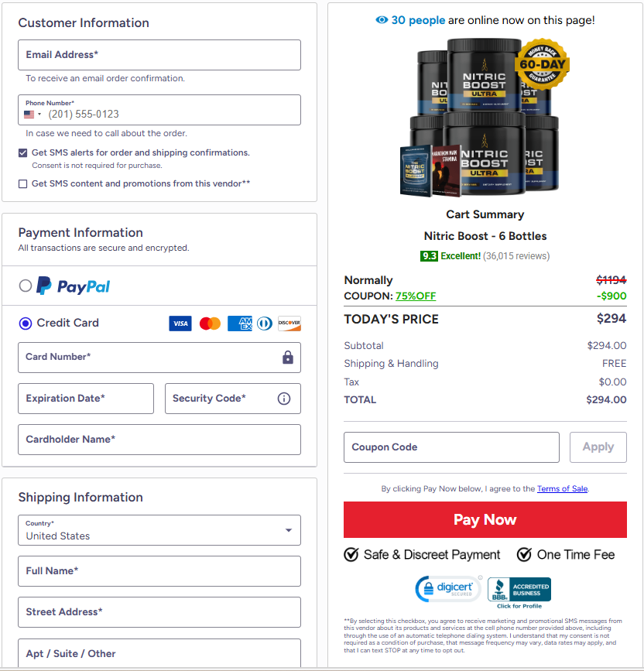Click the lock icon in Card Number field

[x=287, y=358]
